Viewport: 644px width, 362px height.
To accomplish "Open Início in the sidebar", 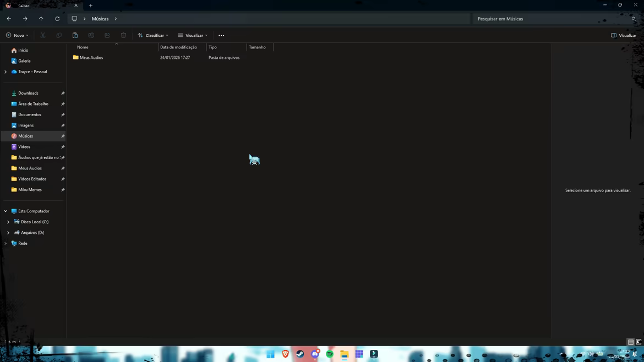I will point(24,50).
